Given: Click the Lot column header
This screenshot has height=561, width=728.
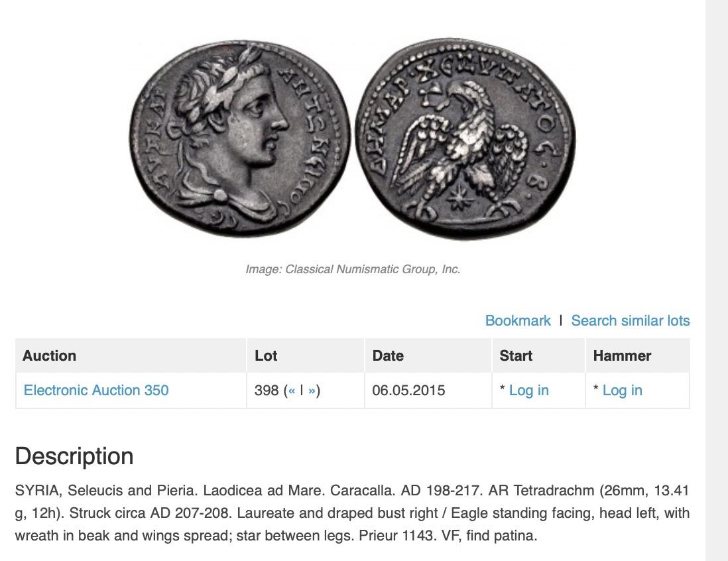Looking at the screenshot, I should [266, 356].
